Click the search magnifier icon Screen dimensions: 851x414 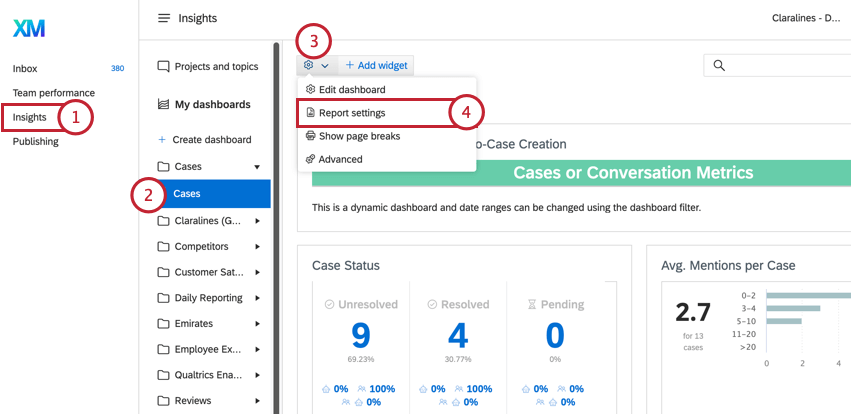[719, 66]
